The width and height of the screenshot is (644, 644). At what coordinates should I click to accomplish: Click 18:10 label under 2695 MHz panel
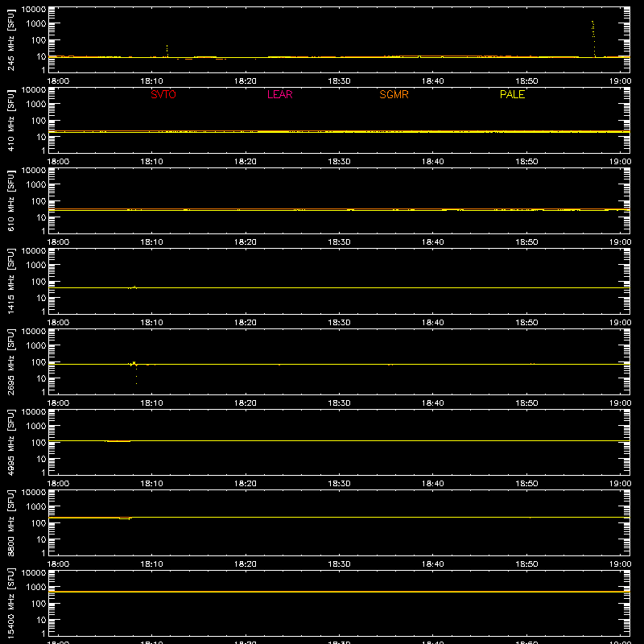151,403
